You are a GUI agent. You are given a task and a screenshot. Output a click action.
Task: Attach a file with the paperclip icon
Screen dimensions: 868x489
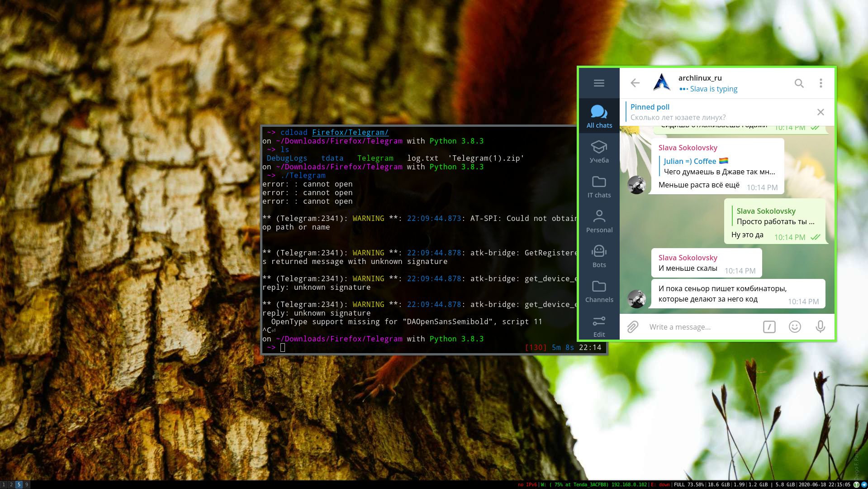pos(632,326)
